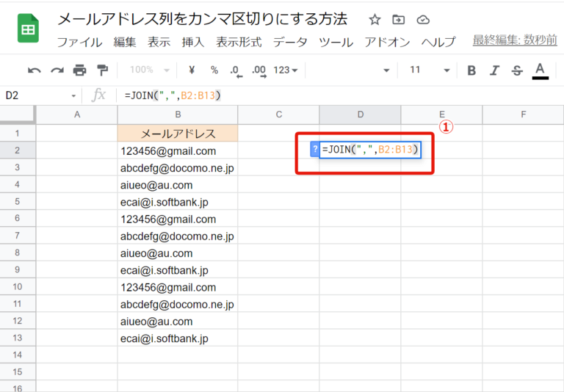
Task: Open the データ menu
Action: coord(290,42)
